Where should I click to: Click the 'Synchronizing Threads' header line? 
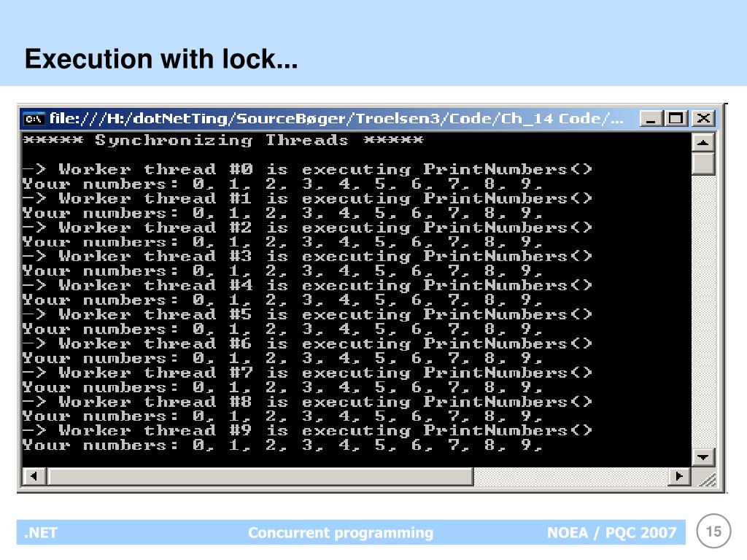(222, 140)
